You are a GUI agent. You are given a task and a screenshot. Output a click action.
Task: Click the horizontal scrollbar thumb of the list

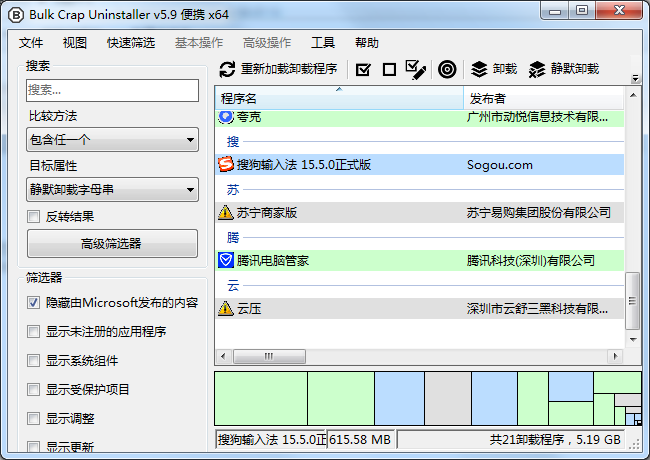point(269,356)
